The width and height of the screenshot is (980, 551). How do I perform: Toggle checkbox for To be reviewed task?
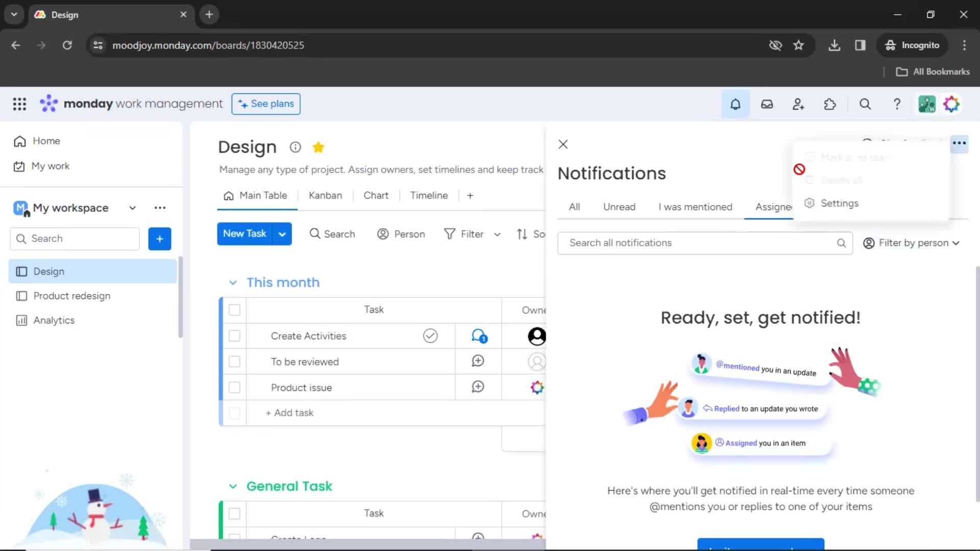coord(235,361)
